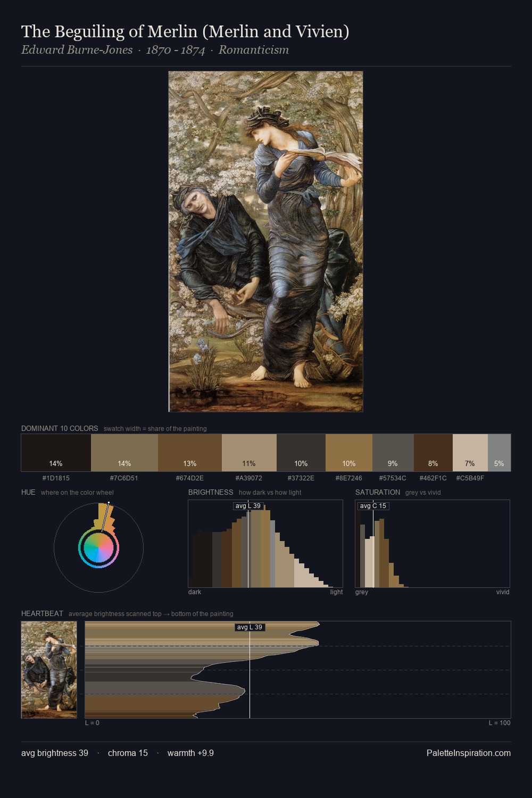Select the 5% grey swatch at the palette end

click(499, 453)
